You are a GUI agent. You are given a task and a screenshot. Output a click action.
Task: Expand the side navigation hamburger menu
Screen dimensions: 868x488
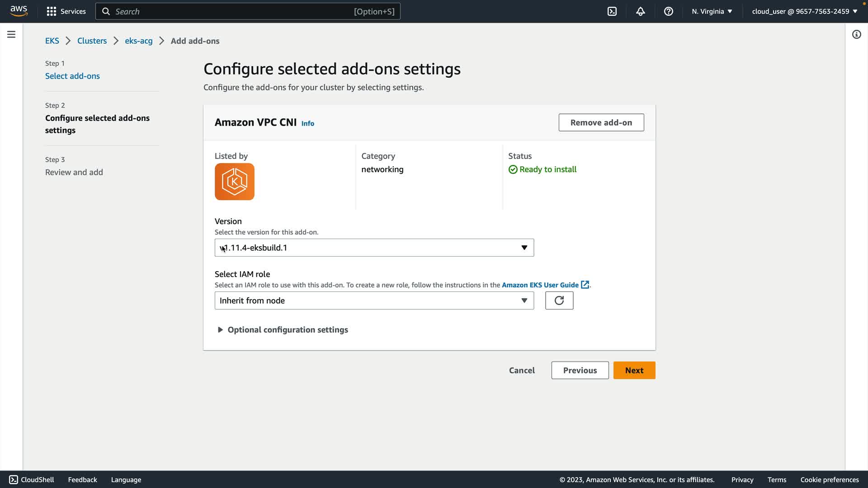11,34
